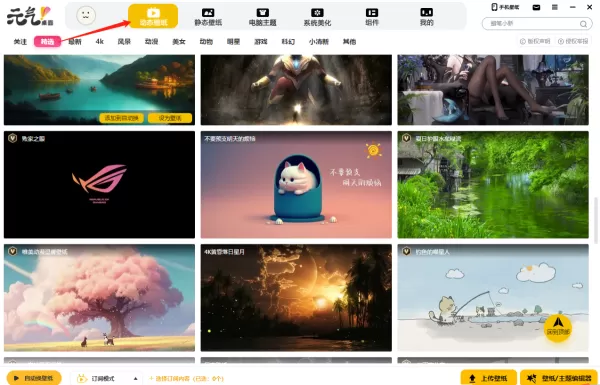Select the 小清新 category

point(319,41)
